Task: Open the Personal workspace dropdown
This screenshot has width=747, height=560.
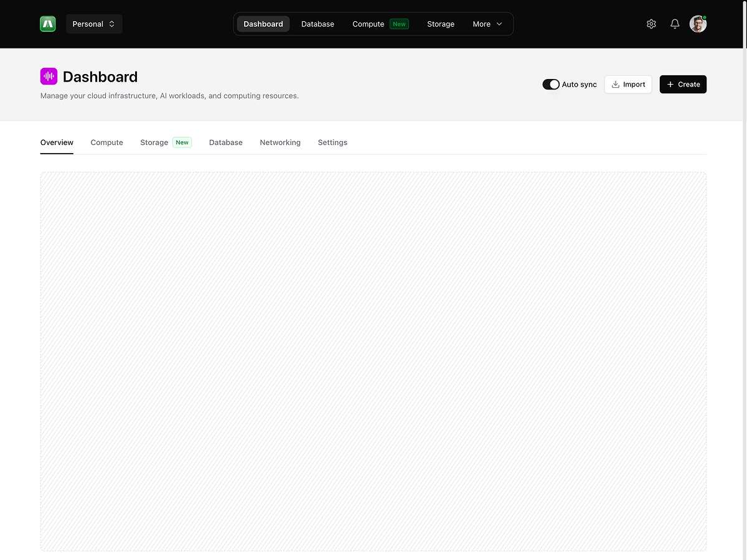Action: click(x=94, y=24)
